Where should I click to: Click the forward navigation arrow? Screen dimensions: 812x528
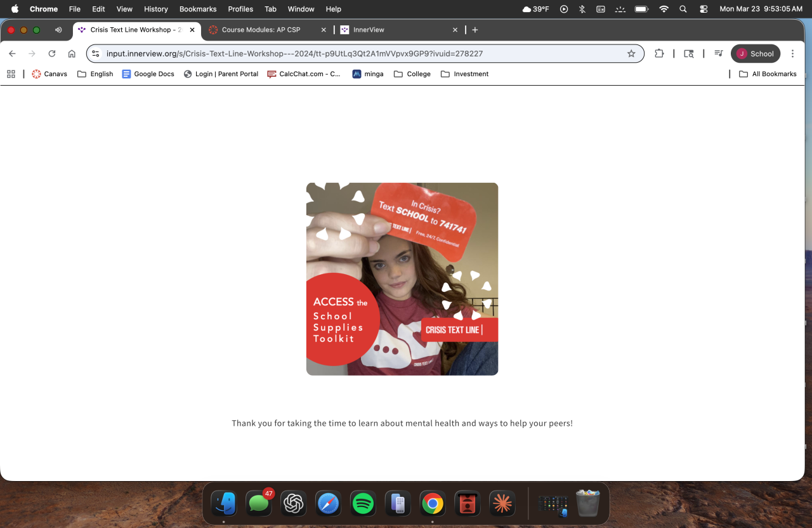click(x=32, y=54)
